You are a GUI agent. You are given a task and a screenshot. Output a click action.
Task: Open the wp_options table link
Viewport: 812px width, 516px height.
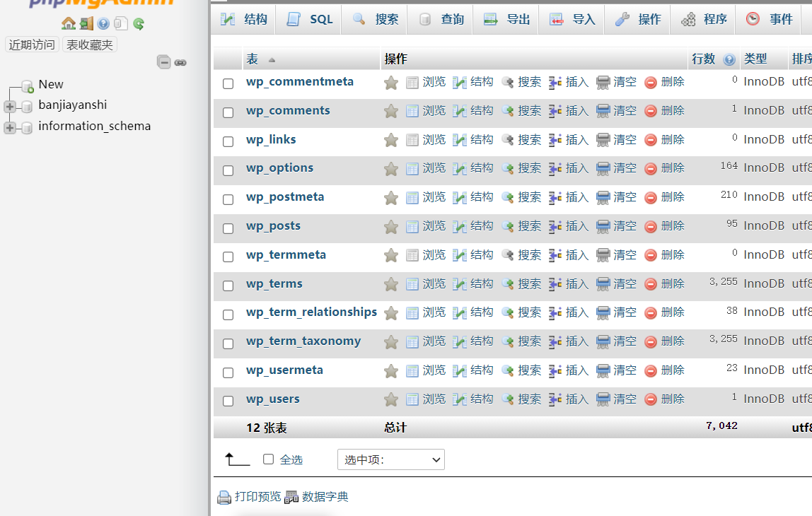[x=279, y=168]
